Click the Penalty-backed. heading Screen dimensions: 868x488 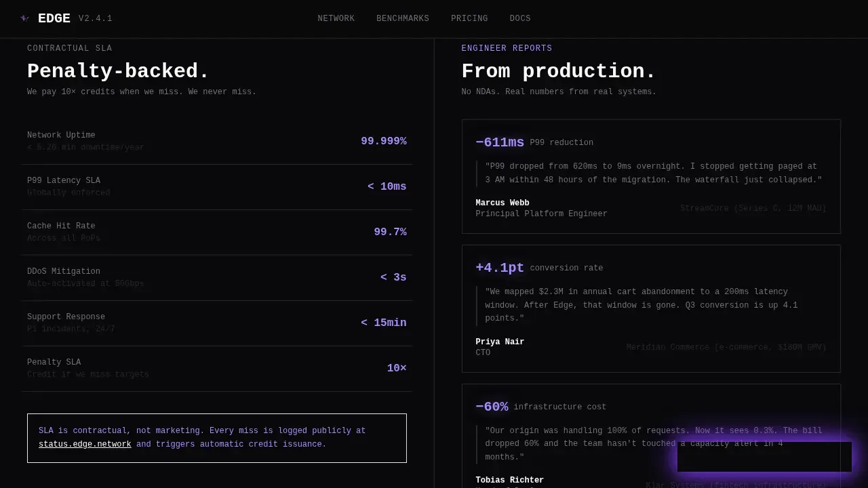pos(119,71)
